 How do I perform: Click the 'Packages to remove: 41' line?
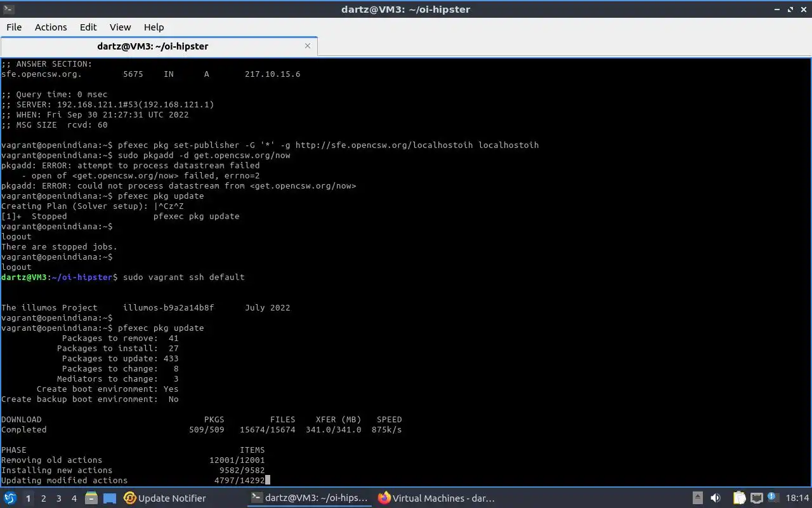point(121,338)
